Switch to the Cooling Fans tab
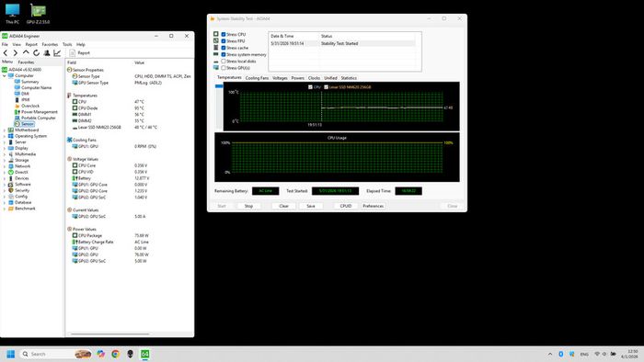 (257, 78)
